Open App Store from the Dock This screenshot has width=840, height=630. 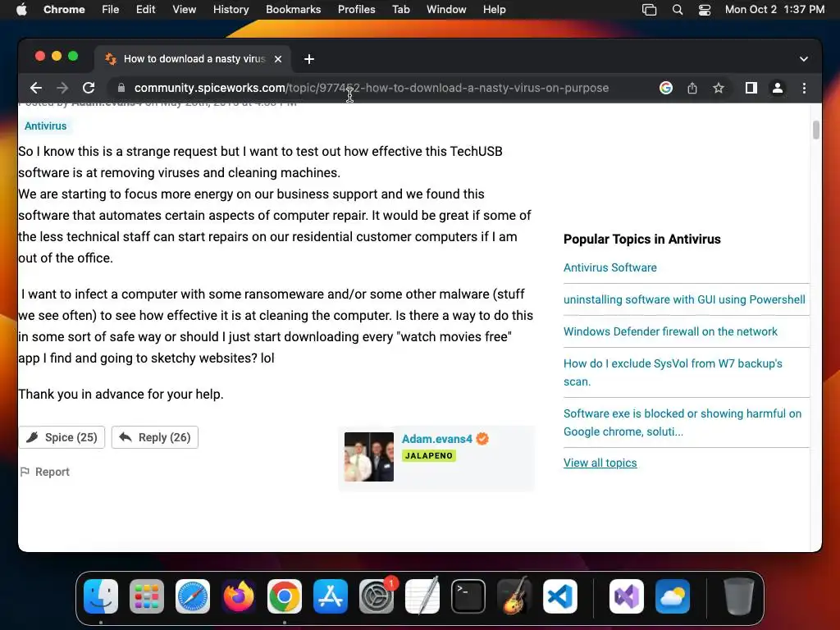[331, 596]
